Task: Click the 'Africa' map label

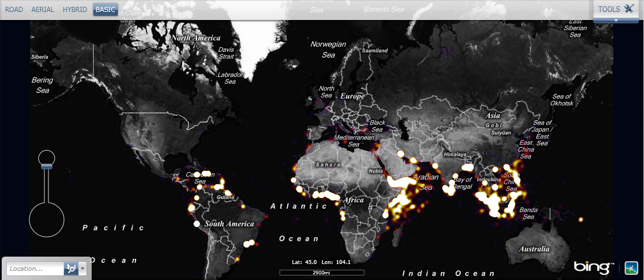Action: coord(353,200)
